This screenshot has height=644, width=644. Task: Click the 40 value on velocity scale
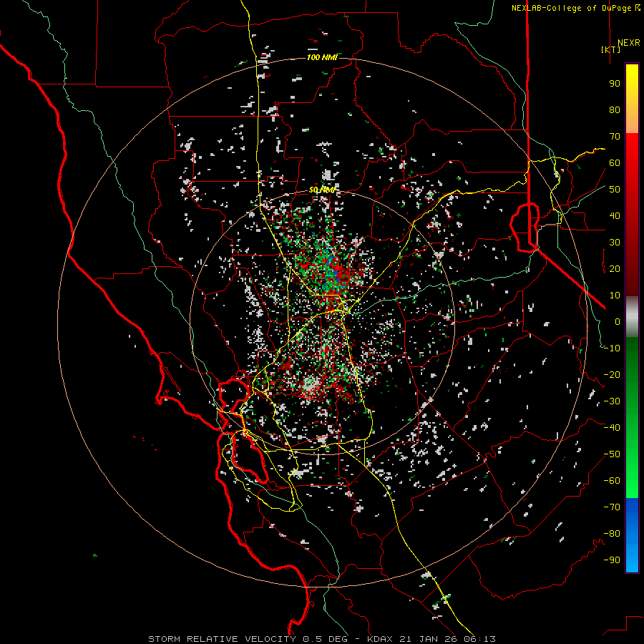tap(615, 215)
